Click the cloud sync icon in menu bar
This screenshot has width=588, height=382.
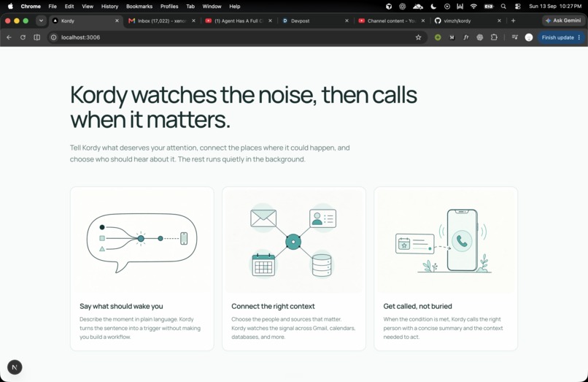coord(418,7)
